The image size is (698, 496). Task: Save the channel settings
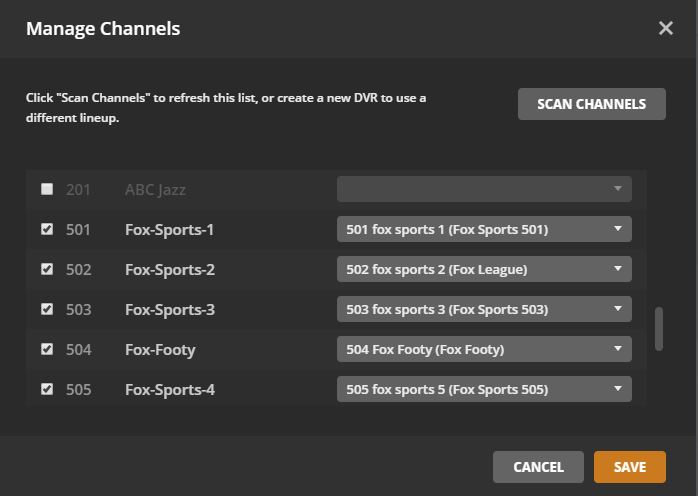tap(630, 466)
